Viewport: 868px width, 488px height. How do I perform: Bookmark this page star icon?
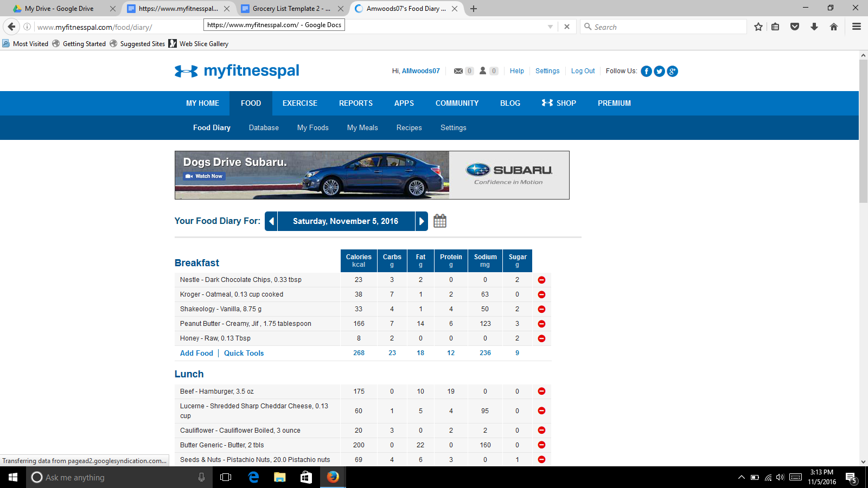[758, 27]
